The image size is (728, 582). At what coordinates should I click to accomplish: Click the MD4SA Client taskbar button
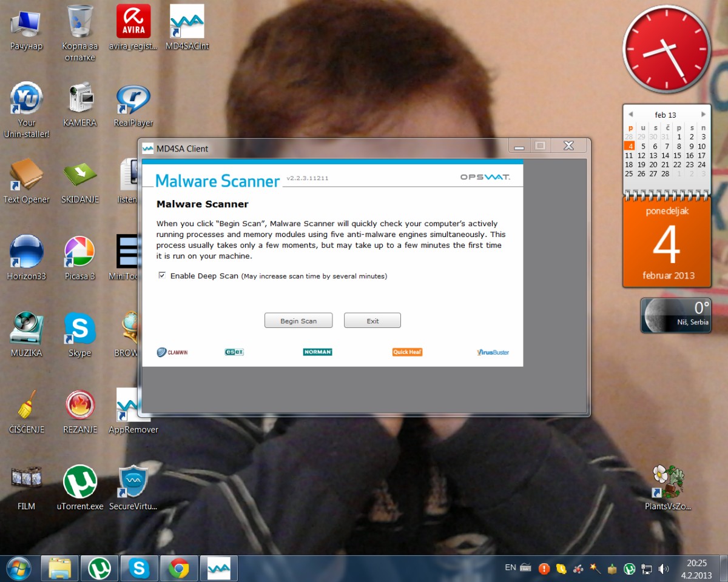(x=218, y=568)
